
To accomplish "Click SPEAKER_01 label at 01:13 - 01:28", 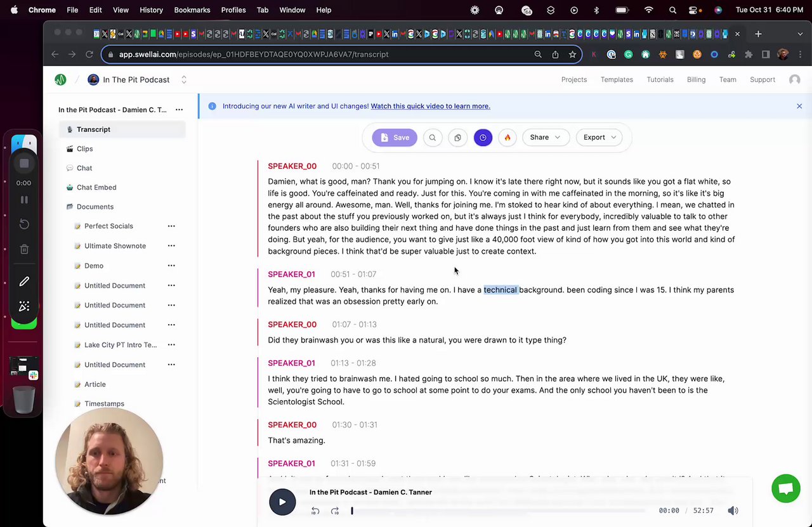I will 291,363.
